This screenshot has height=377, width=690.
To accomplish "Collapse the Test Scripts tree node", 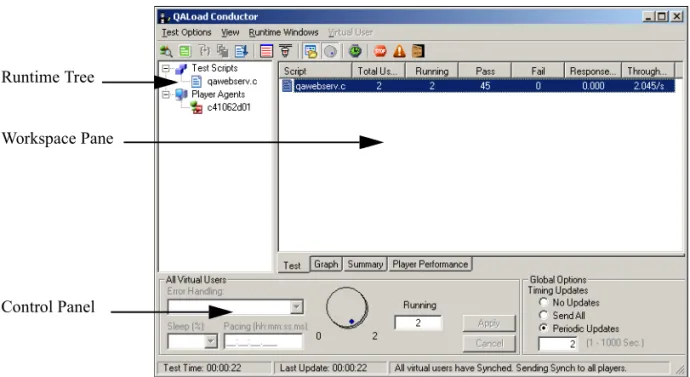I will pyautogui.click(x=166, y=69).
